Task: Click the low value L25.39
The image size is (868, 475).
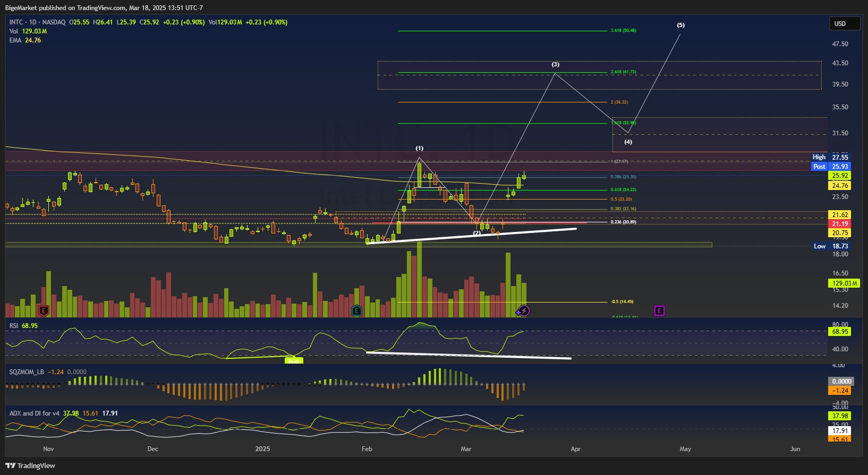Action: [126, 22]
